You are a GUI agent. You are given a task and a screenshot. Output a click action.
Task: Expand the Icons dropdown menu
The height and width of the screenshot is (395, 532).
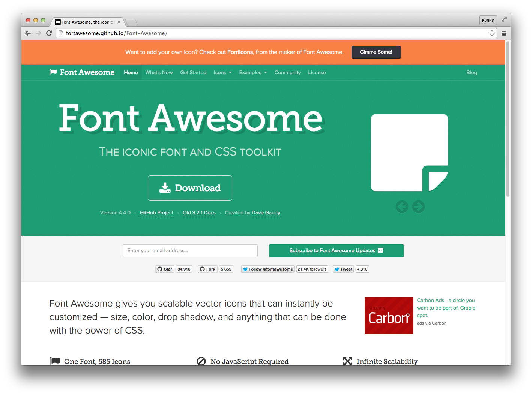point(222,73)
